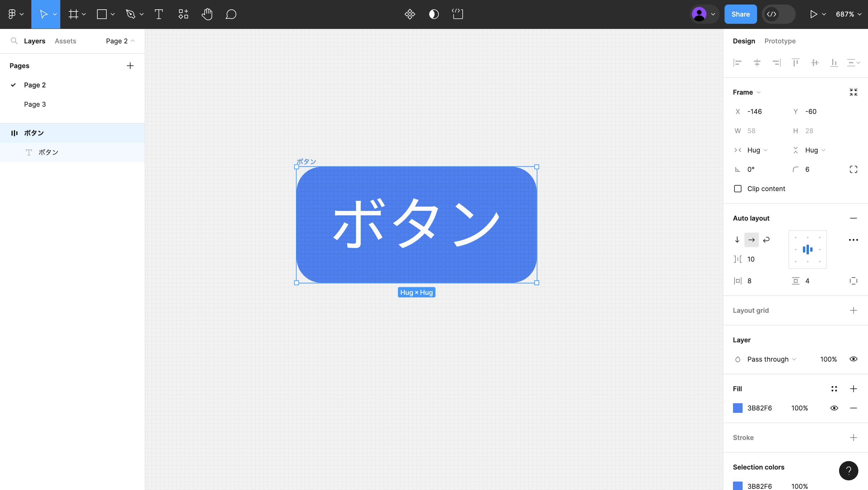Open the comment tool
Image resolution: width=868 pixels, height=490 pixels.
point(231,14)
